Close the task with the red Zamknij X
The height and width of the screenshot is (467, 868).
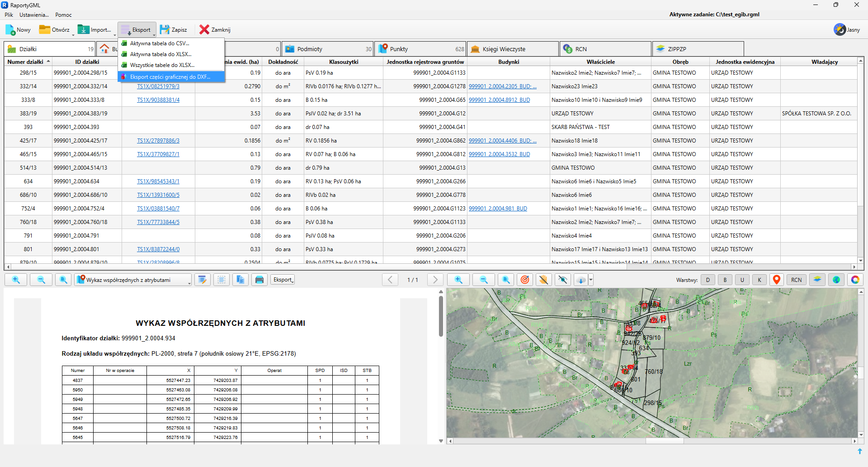(204, 30)
